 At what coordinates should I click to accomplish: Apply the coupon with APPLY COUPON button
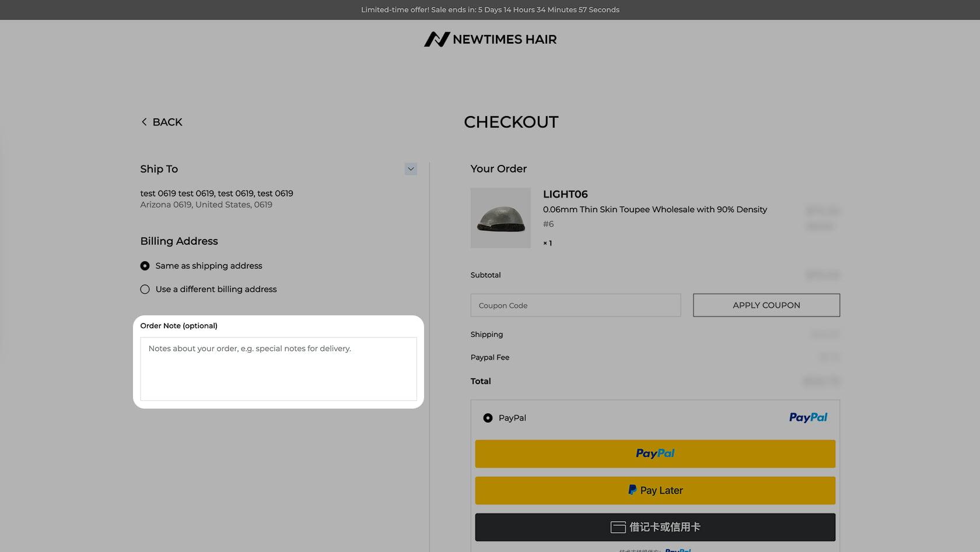(766, 305)
